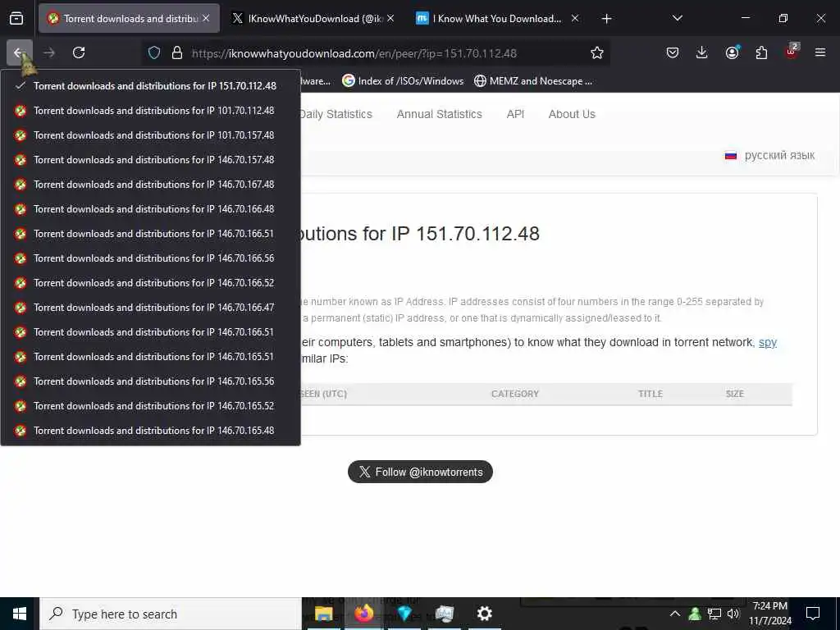840x630 pixels.
Task: Click the uBlock Origin extension icon
Action: pos(792,52)
